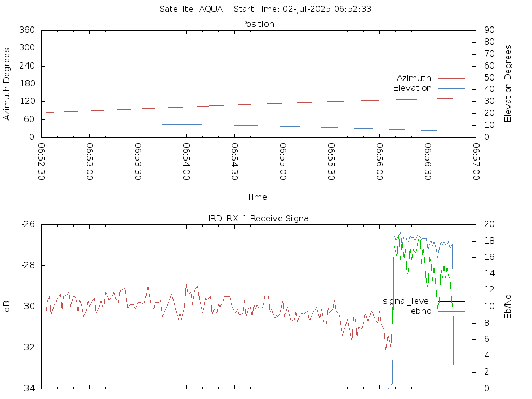Image resolution: width=532 pixels, height=399 pixels.
Task: Click the 180 azimuth axis value
Action: pos(27,84)
